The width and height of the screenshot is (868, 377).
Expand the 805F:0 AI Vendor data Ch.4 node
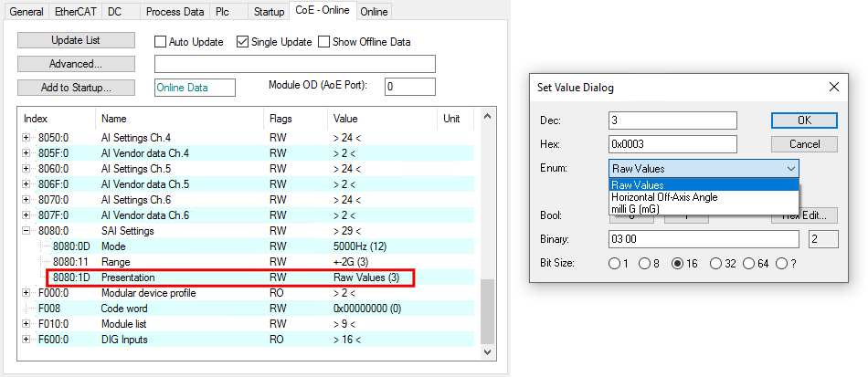pyautogui.click(x=26, y=153)
